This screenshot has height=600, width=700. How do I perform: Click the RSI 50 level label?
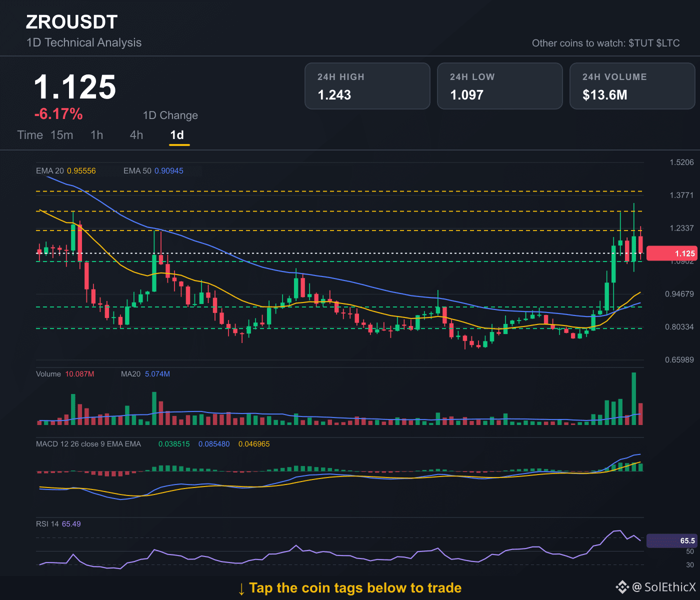[690, 551]
